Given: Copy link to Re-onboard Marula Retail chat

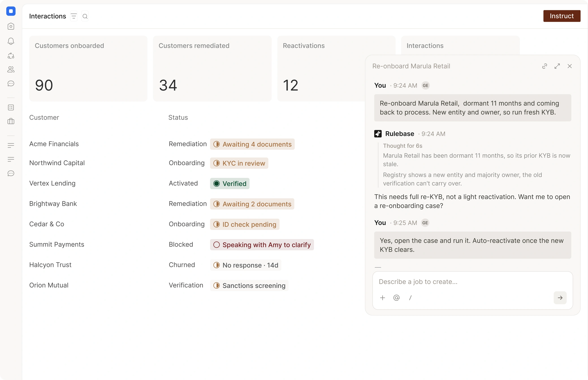Looking at the screenshot, I should click(545, 66).
